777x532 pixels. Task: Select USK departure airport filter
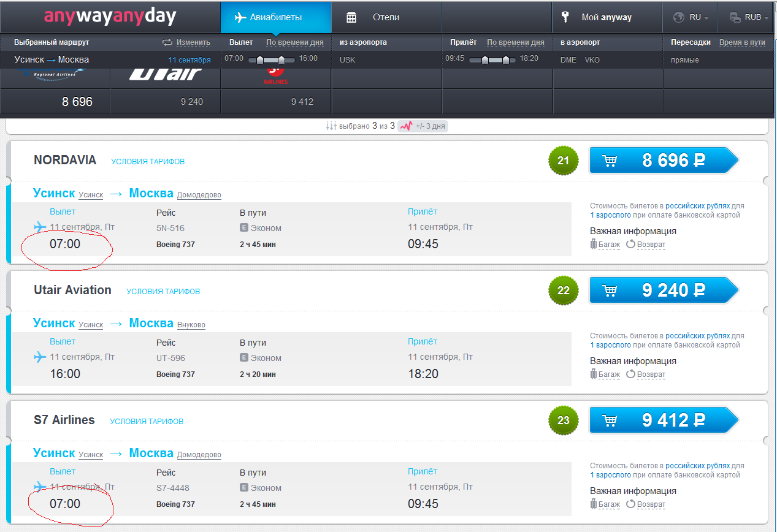347,60
